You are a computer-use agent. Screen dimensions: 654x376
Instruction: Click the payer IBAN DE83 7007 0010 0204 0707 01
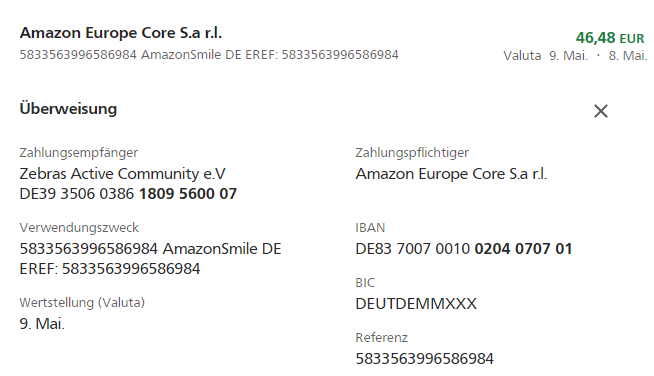(463, 249)
